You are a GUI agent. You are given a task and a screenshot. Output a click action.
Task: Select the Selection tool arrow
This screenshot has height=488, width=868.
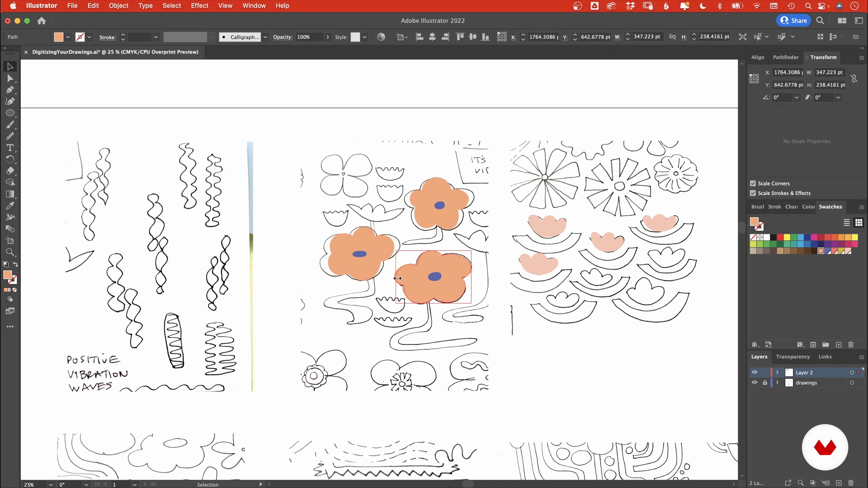10,67
